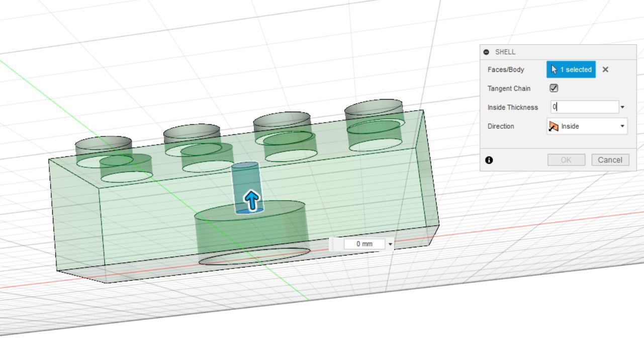
Task: Click the blue thickness arrow manipulator
Action: click(251, 201)
